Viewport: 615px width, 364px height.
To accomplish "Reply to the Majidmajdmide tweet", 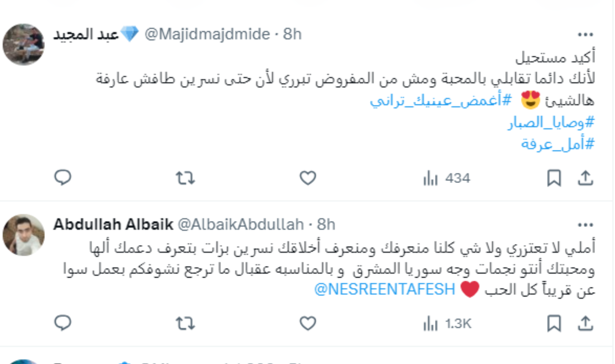I will click(x=63, y=178).
